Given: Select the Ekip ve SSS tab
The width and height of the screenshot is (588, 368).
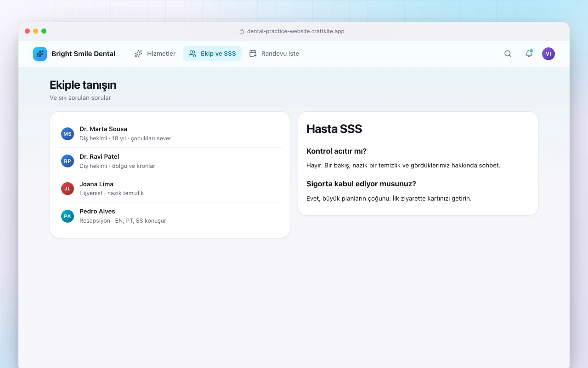Looking at the screenshot, I should (212, 54).
